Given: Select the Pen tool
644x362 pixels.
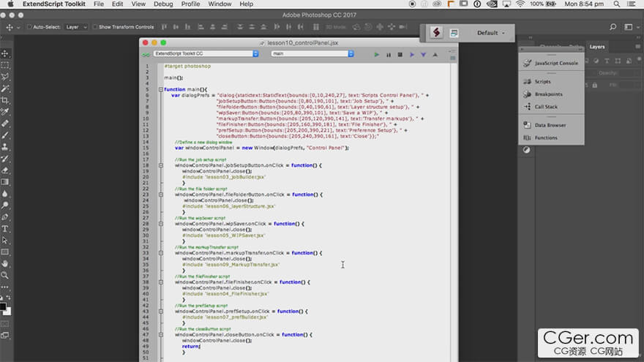Looking at the screenshot, I should coord(5,216).
